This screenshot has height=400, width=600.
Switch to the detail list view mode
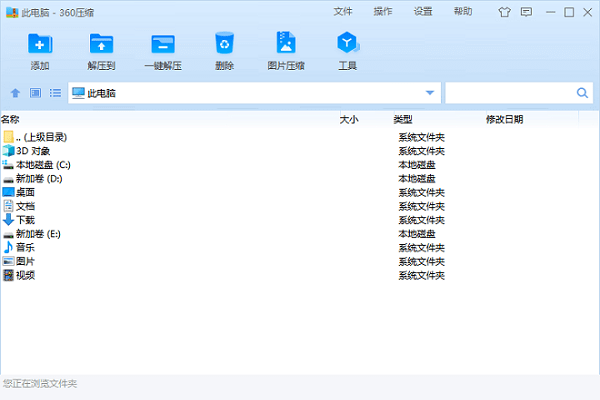point(55,93)
